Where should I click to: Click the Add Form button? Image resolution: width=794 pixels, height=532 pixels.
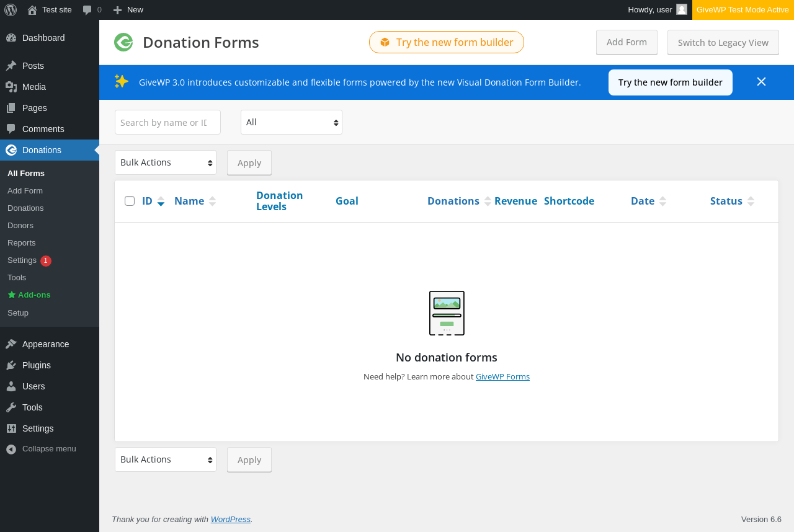tap(627, 42)
